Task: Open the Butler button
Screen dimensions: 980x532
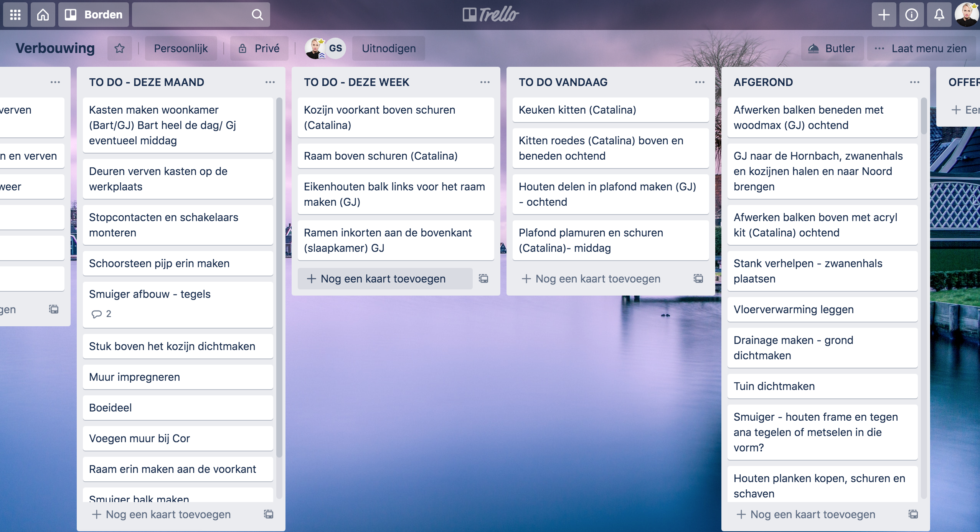Action: click(x=832, y=48)
